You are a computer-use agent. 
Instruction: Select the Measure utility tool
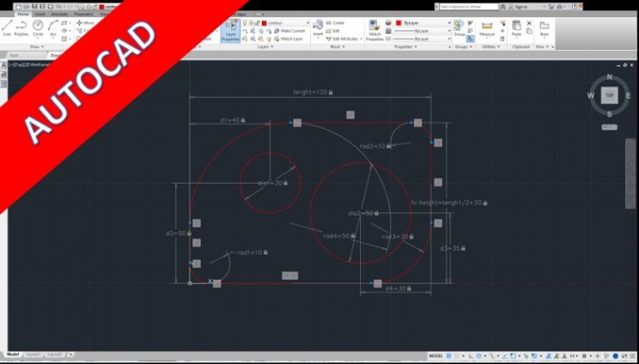pos(487,28)
